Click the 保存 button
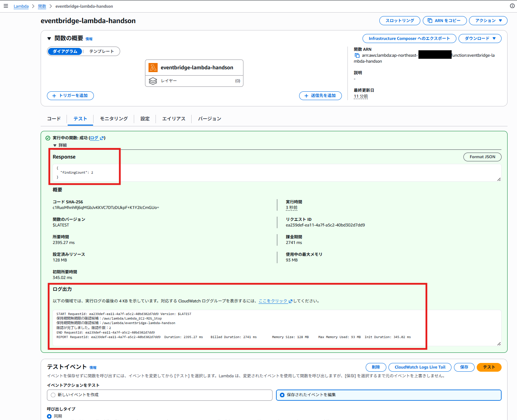 464,367
